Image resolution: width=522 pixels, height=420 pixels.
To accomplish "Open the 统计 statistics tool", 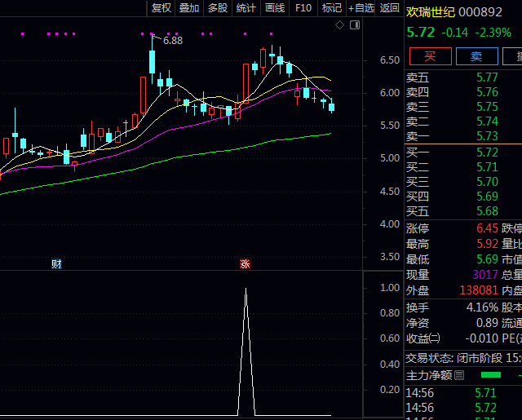I will point(246,7).
